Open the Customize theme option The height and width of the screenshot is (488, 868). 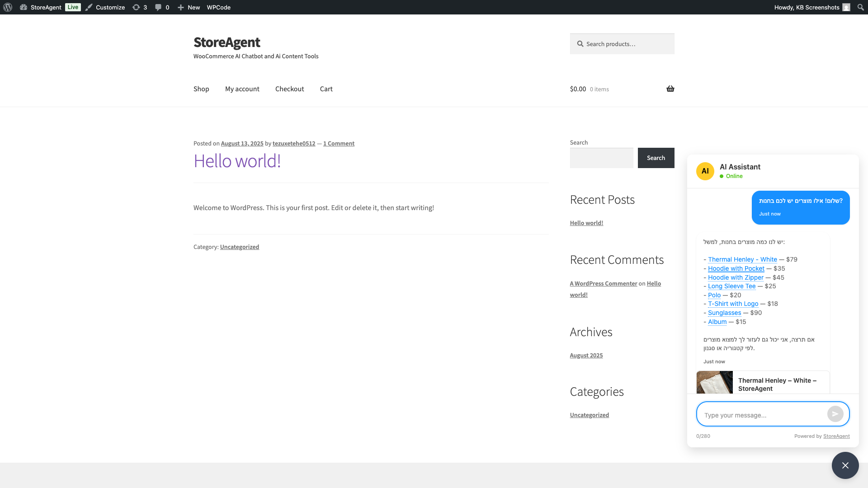105,7
